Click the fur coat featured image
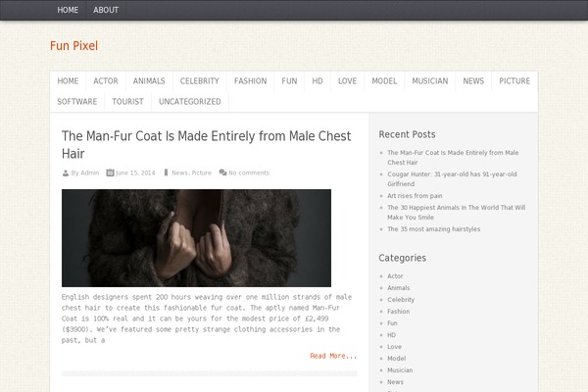This screenshot has width=588, height=392. [x=197, y=238]
